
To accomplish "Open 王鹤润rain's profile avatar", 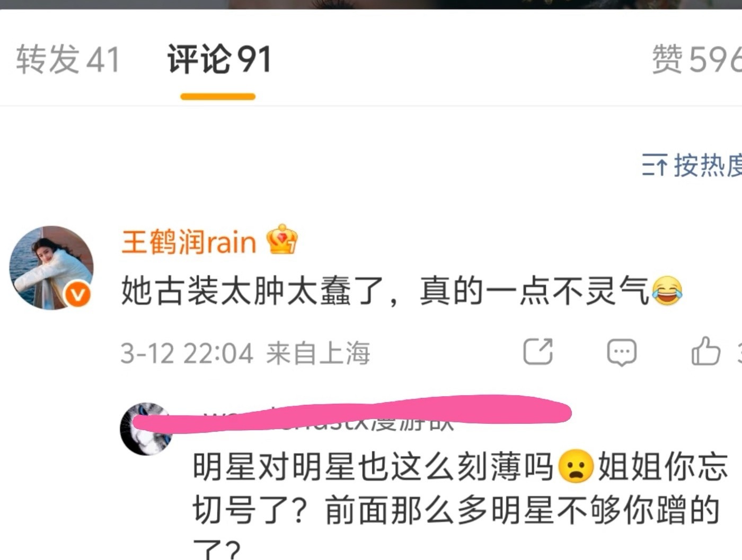I will pyautogui.click(x=51, y=268).
